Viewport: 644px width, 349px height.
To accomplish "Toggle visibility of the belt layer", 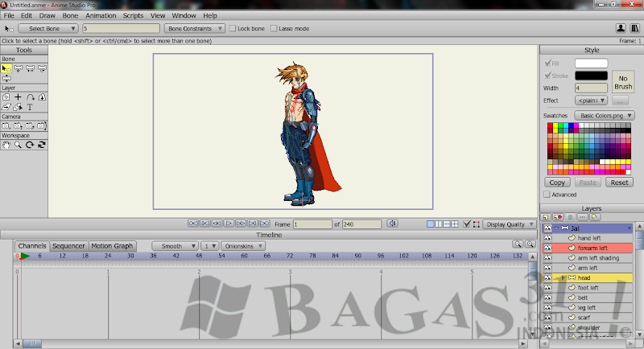I will [547, 298].
